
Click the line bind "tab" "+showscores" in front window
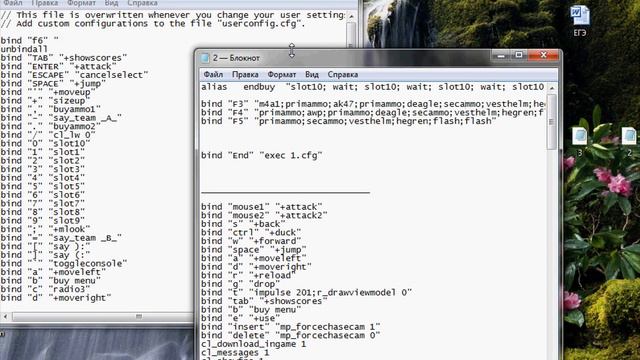tap(264, 301)
